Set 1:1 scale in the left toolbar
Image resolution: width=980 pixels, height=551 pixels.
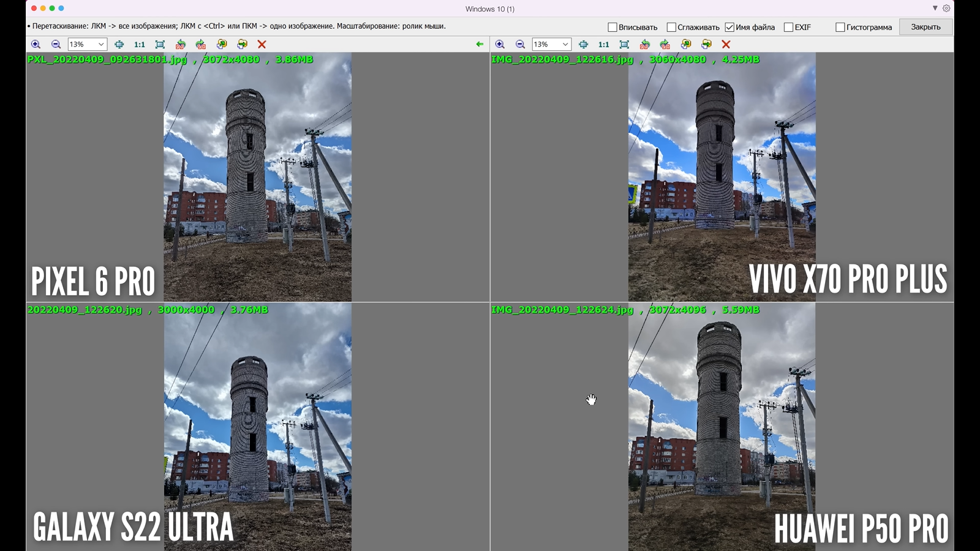click(x=140, y=44)
